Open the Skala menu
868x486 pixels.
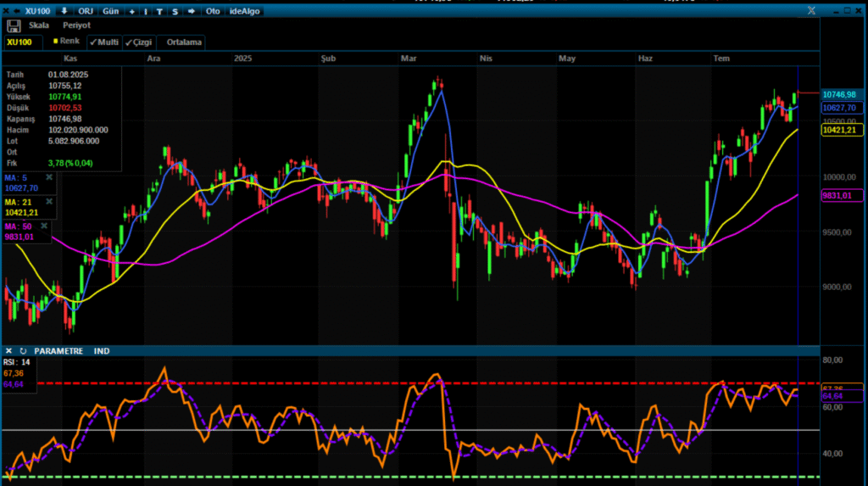click(x=39, y=25)
